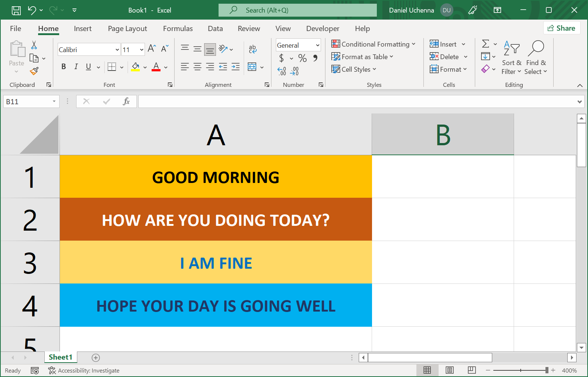Toggle Bold formatting
The width and height of the screenshot is (588, 377).
tap(64, 67)
